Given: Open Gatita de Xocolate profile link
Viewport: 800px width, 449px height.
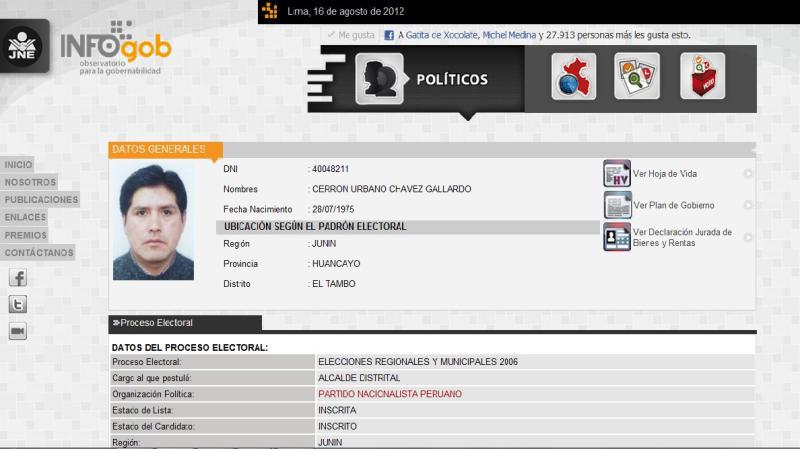Looking at the screenshot, I should coord(441,35).
